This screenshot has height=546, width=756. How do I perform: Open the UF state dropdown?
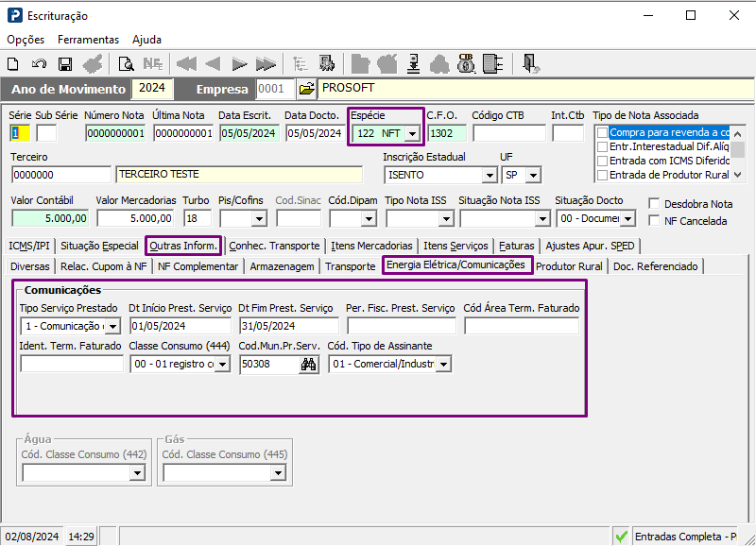(533, 176)
